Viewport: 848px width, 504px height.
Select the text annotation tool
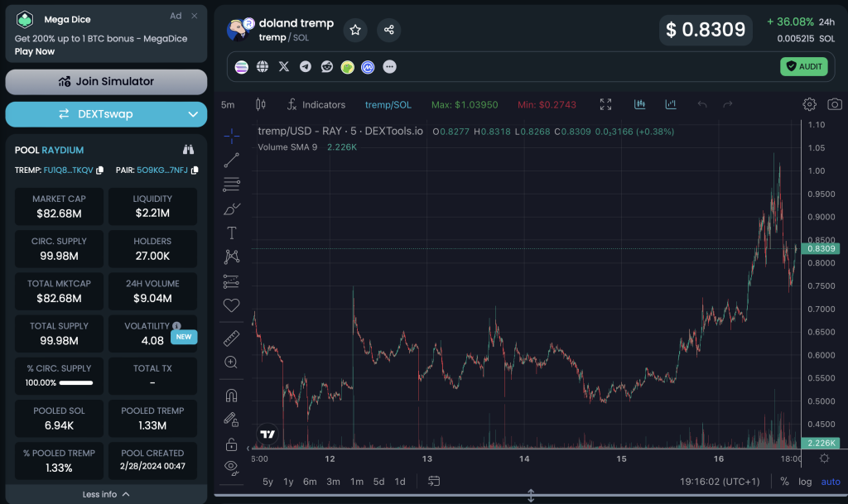pyautogui.click(x=232, y=233)
